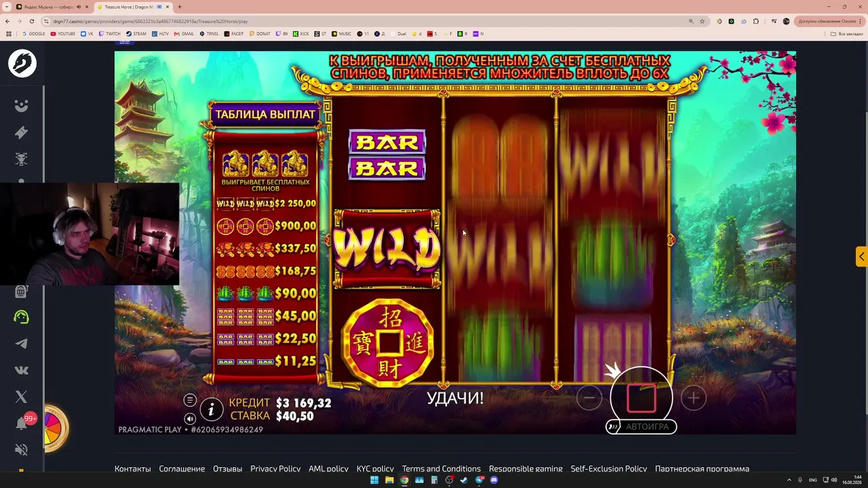
Task: Open Terms and Conditions footer link
Action: (x=441, y=468)
